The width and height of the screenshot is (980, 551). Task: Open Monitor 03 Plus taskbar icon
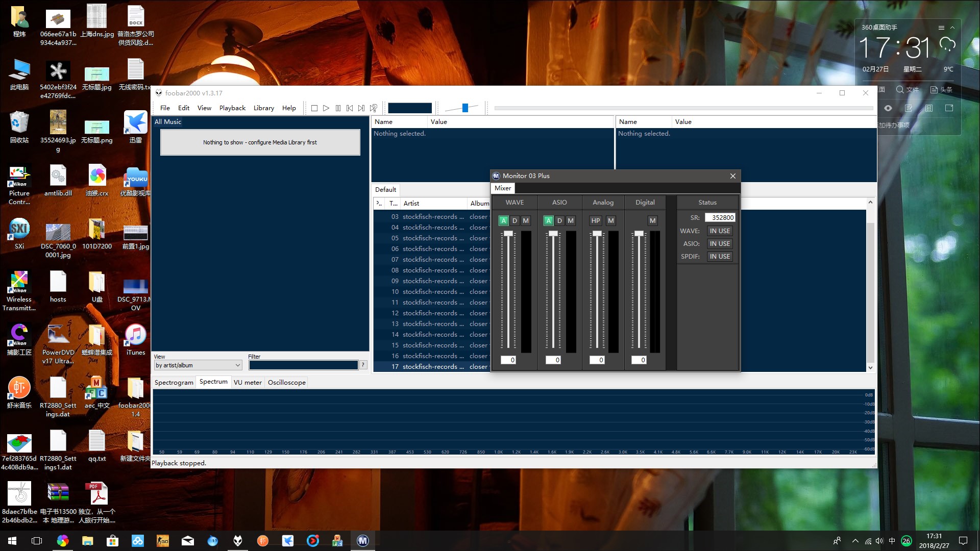click(362, 541)
